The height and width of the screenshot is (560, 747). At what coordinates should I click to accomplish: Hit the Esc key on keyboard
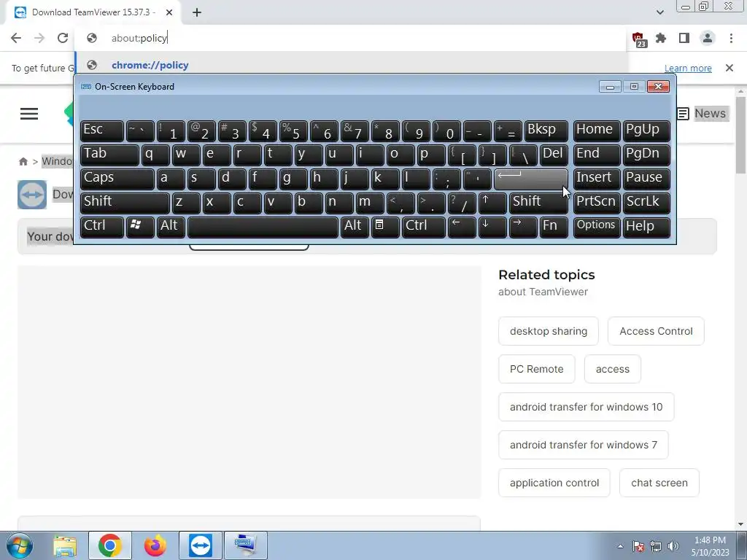pyautogui.click(x=102, y=131)
